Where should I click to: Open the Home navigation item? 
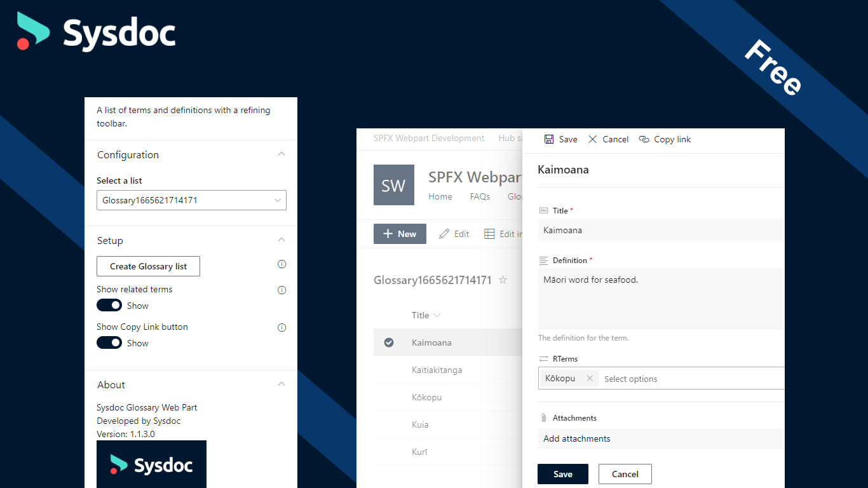[x=440, y=196]
